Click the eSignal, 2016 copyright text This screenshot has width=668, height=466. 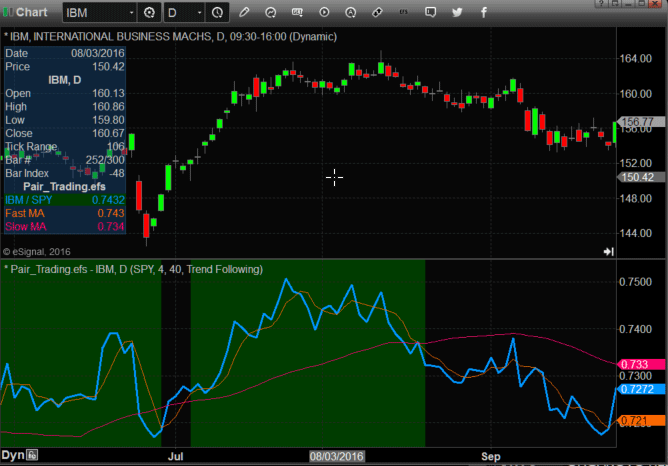37,252
